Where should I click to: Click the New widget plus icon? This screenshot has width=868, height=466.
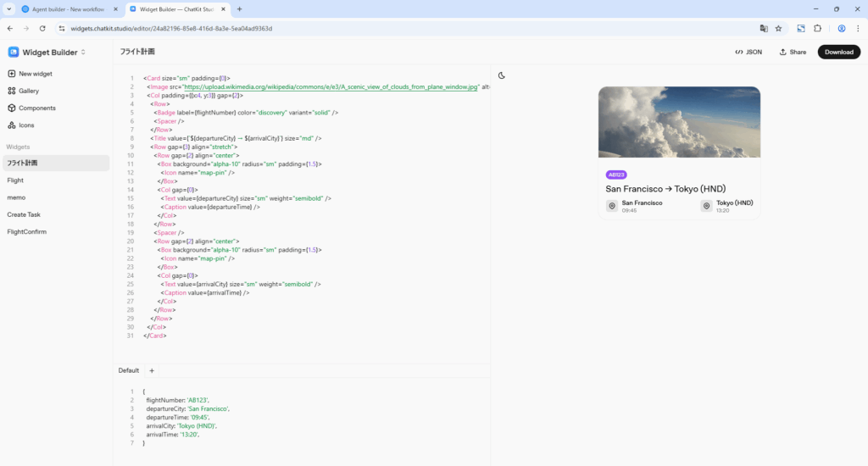pyautogui.click(x=12, y=74)
